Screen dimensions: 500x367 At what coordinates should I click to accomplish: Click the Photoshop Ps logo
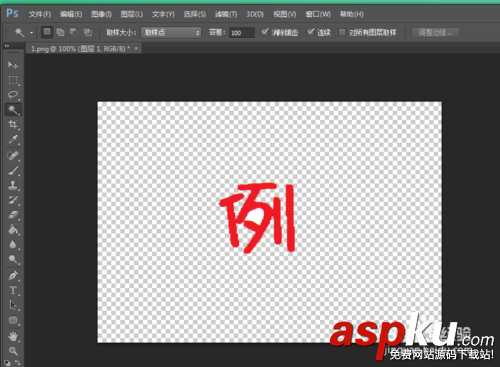[x=12, y=13]
